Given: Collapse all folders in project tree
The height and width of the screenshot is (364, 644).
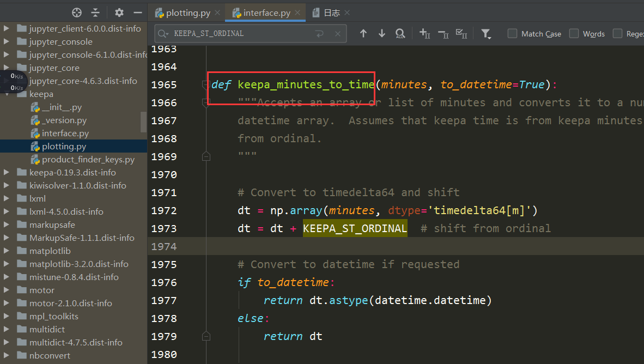Looking at the screenshot, I should [x=96, y=12].
